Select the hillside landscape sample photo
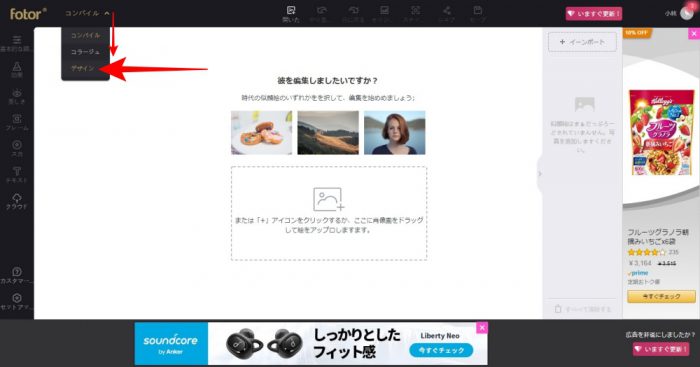 tap(328, 133)
